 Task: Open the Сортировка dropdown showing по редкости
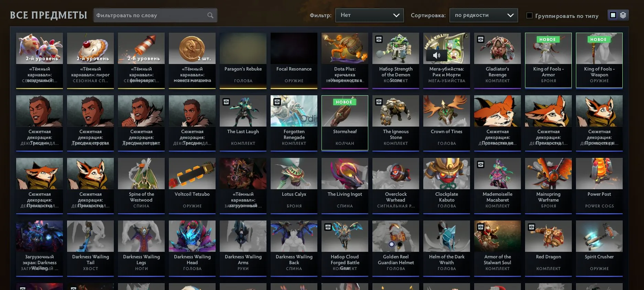point(483,15)
